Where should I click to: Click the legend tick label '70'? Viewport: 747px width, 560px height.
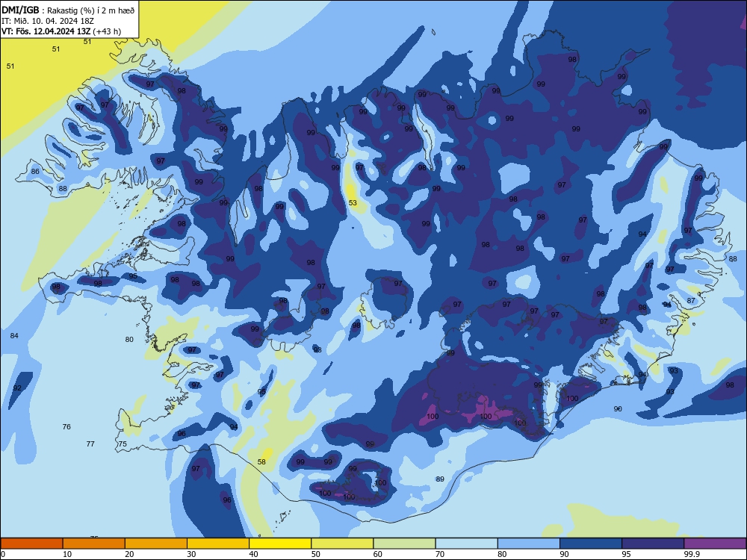[440, 554]
